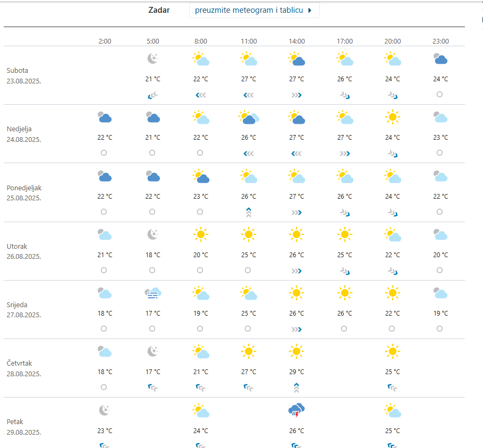Click the Petak 29.08.2025. row label

click(x=24, y=427)
